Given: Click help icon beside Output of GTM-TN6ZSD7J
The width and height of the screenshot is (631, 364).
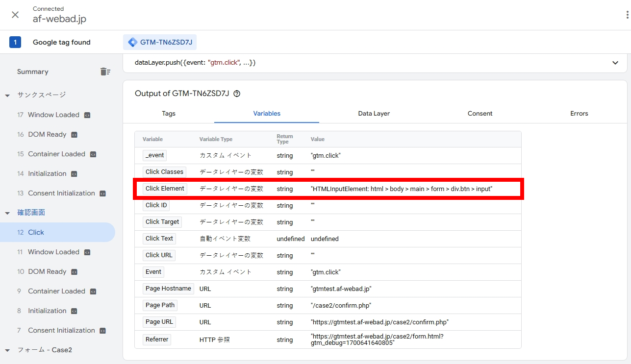Looking at the screenshot, I should pos(237,94).
